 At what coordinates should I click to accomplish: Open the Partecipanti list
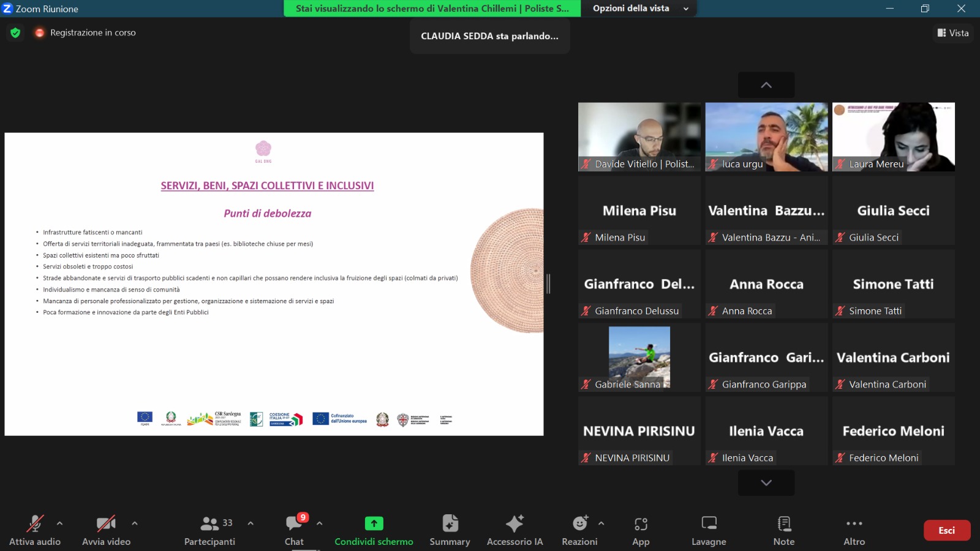tap(210, 530)
